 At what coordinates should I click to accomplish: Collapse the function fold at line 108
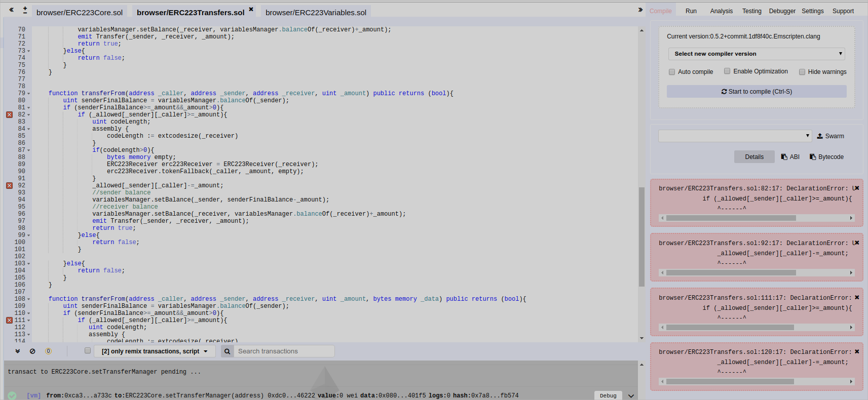[28, 299]
